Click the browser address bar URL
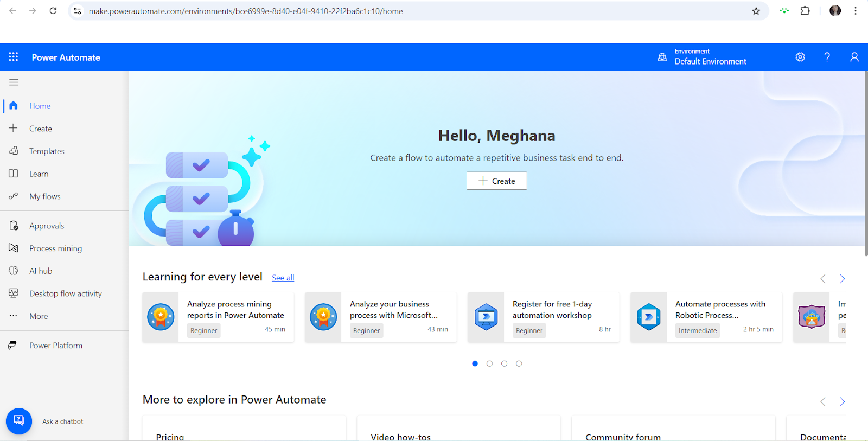This screenshot has width=868, height=441. click(x=245, y=11)
